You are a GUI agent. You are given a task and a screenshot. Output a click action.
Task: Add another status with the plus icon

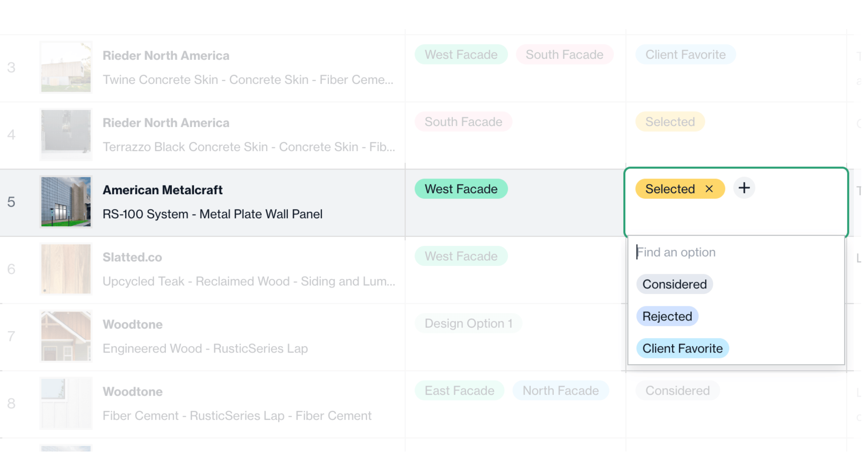(x=744, y=188)
